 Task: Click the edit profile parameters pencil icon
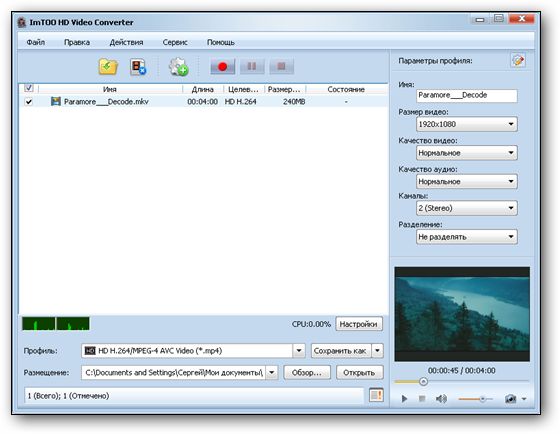tap(518, 60)
